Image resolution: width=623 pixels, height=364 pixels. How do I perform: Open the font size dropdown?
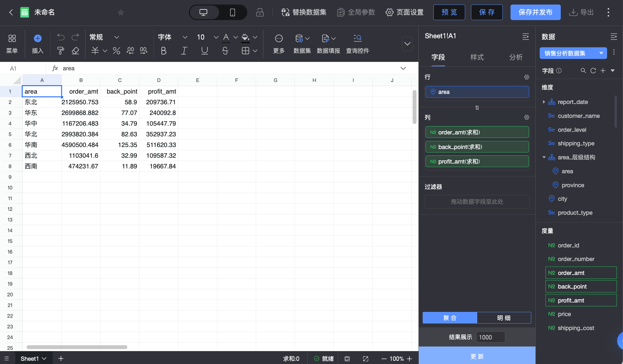[x=216, y=37]
